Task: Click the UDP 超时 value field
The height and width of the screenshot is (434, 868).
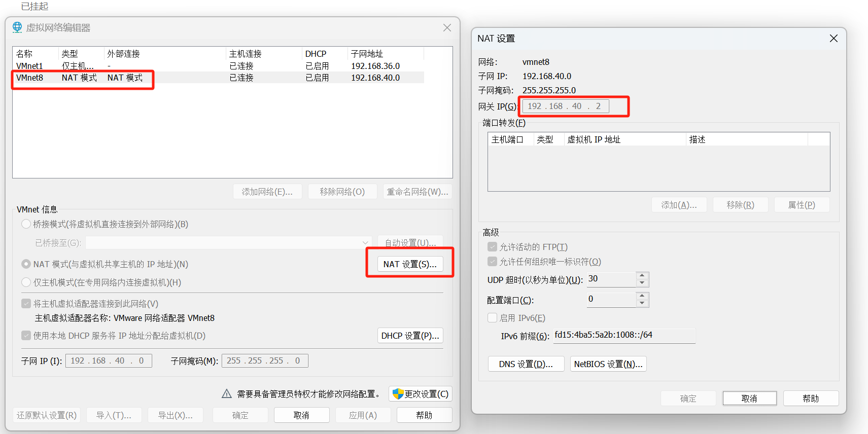Action: pos(611,279)
